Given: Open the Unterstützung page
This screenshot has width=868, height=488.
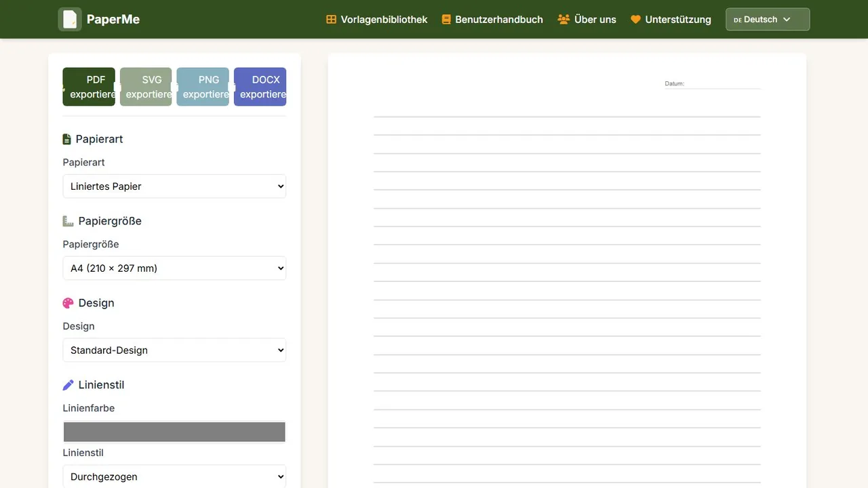Looking at the screenshot, I should [671, 19].
